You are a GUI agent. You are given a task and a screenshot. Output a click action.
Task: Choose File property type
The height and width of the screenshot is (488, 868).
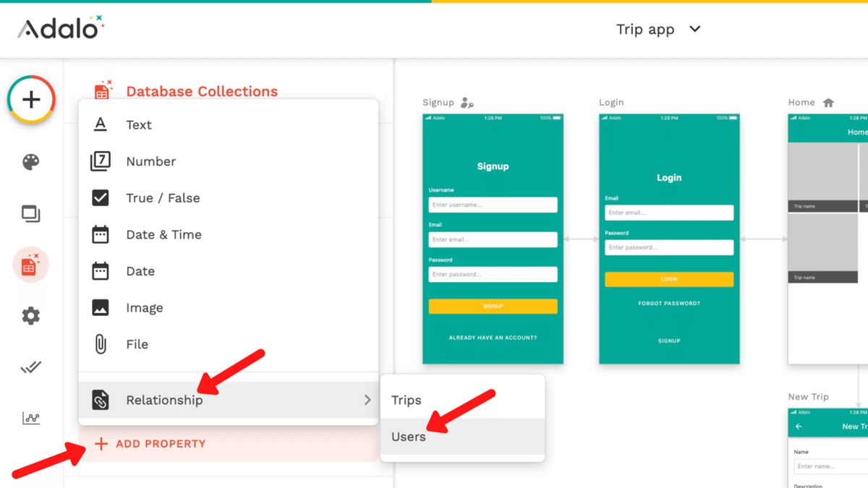(x=229, y=344)
